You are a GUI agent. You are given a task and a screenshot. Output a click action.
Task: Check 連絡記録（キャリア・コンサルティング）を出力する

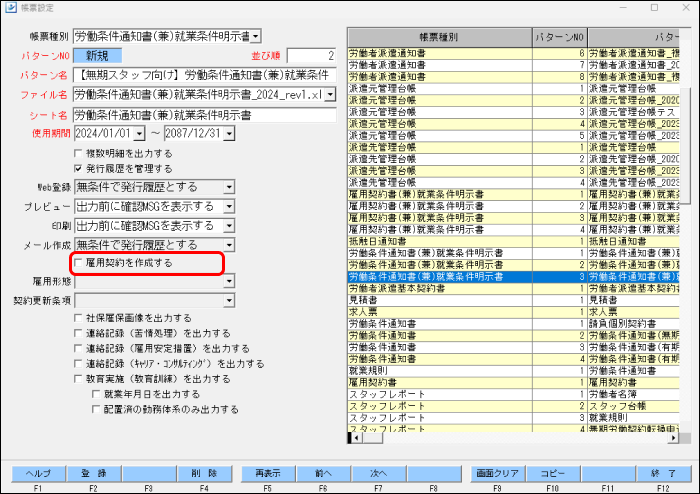point(79,364)
